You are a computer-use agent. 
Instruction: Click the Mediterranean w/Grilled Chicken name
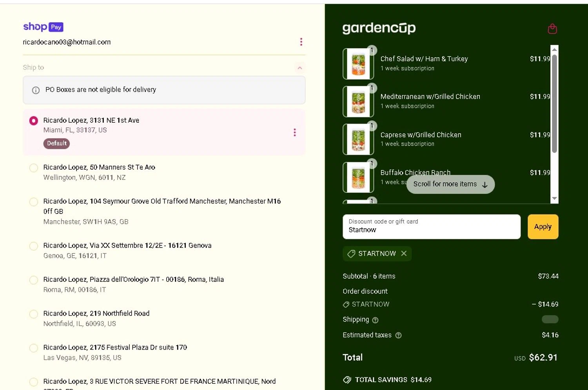click(x=430, y=96)
